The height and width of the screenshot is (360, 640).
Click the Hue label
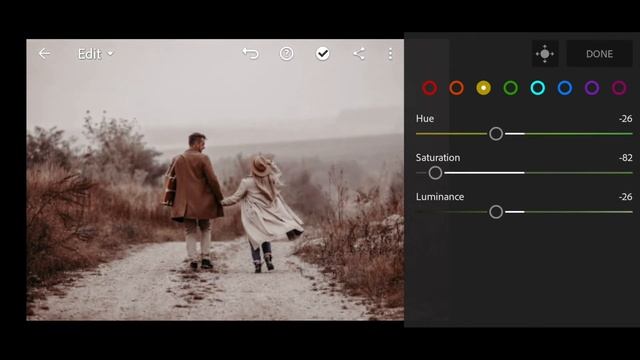[424, 119]
